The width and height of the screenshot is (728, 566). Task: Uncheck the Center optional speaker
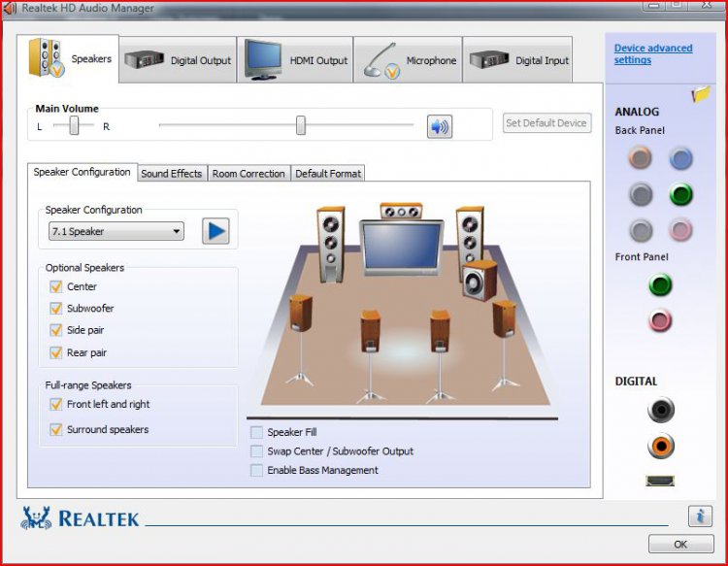click(56, 286)
